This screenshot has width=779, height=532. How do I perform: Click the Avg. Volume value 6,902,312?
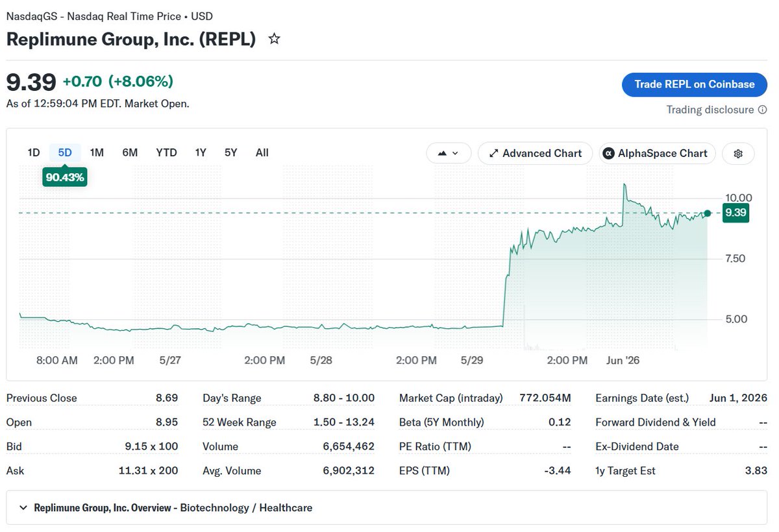(x=349, y=470)
